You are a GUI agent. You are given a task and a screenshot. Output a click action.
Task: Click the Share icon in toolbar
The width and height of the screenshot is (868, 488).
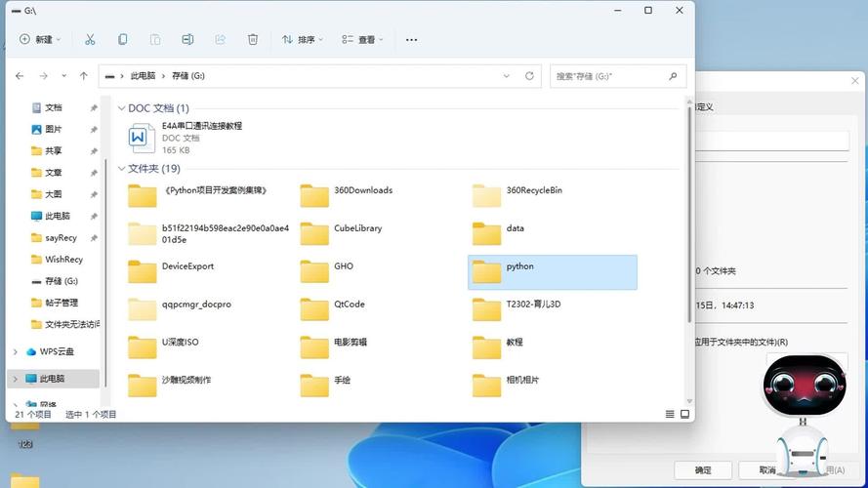tap(221, 39)
